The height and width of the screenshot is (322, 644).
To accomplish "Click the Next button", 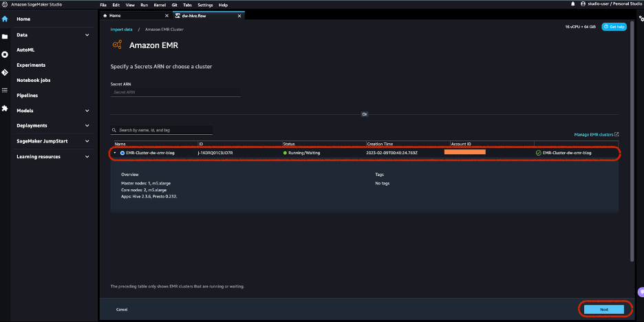I will click(x=604, y=309).
